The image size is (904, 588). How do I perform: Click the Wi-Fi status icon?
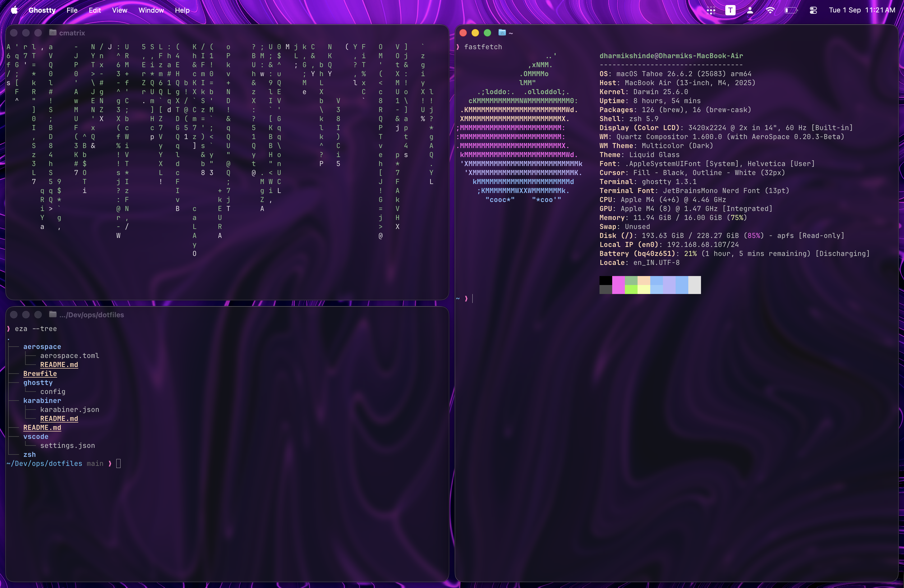point(770,10)
